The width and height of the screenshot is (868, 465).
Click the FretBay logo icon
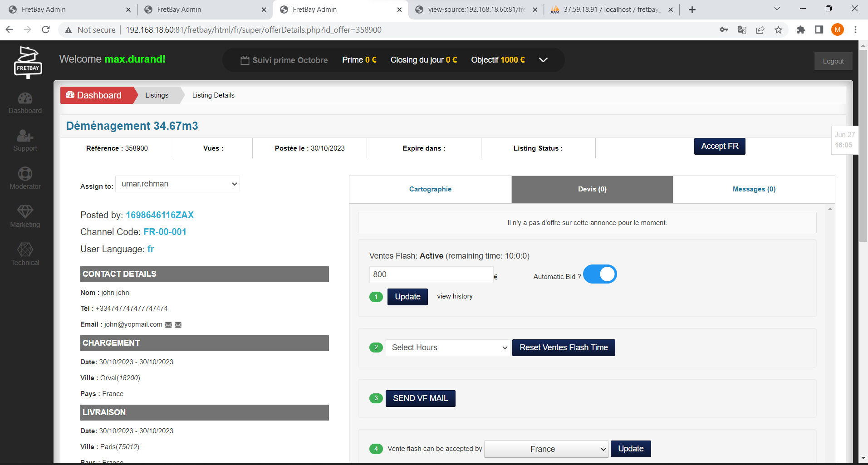tap(28, 62)
